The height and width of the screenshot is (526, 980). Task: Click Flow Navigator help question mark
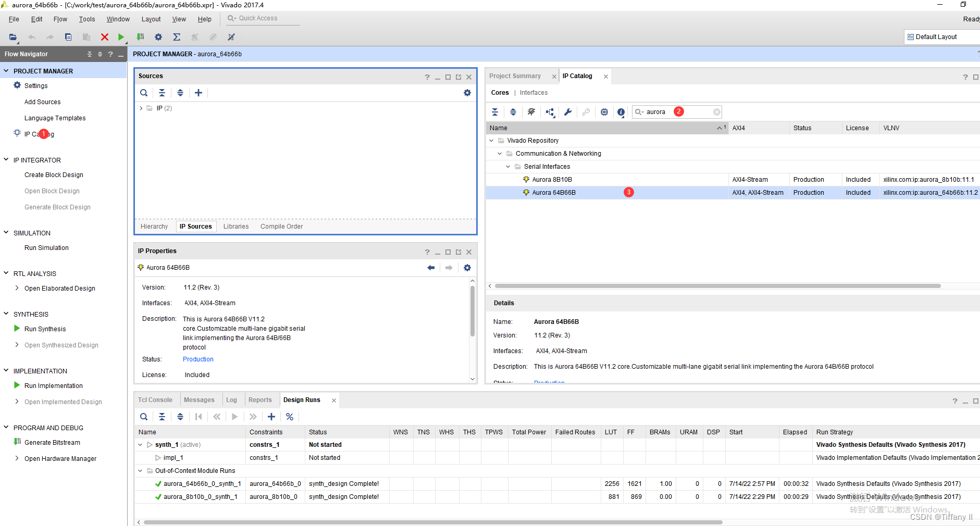(x=110, y=54)
